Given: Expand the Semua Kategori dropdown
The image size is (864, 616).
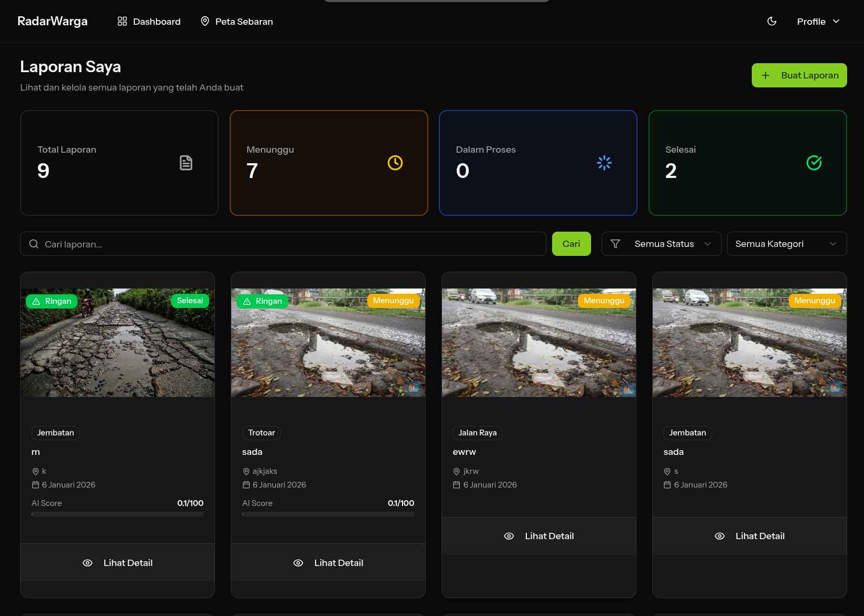Looking at the screenshot, I should pos(786,244).
